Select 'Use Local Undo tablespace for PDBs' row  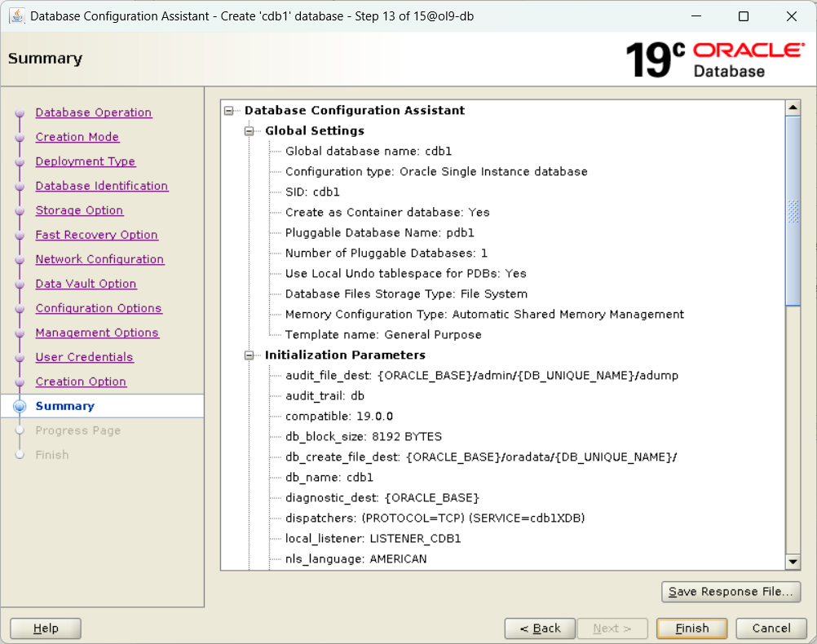pyautogui.click(x=405, y=274)
